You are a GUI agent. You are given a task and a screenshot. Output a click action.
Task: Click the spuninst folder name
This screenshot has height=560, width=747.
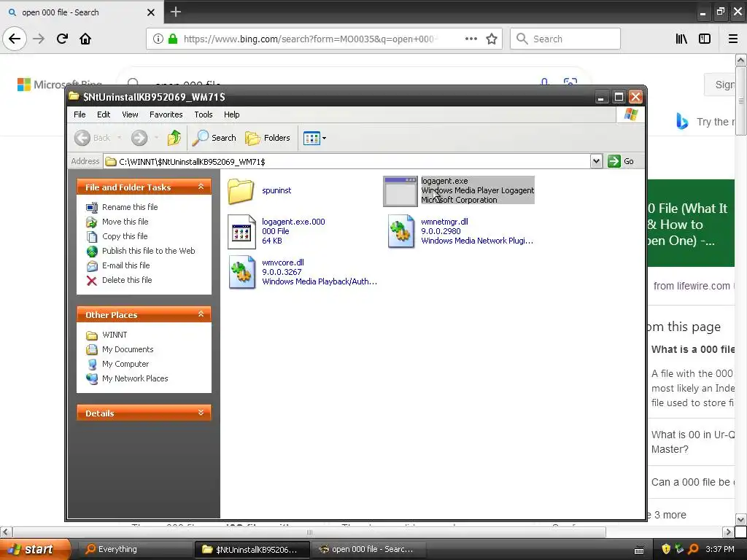click(x=276, y=190)
